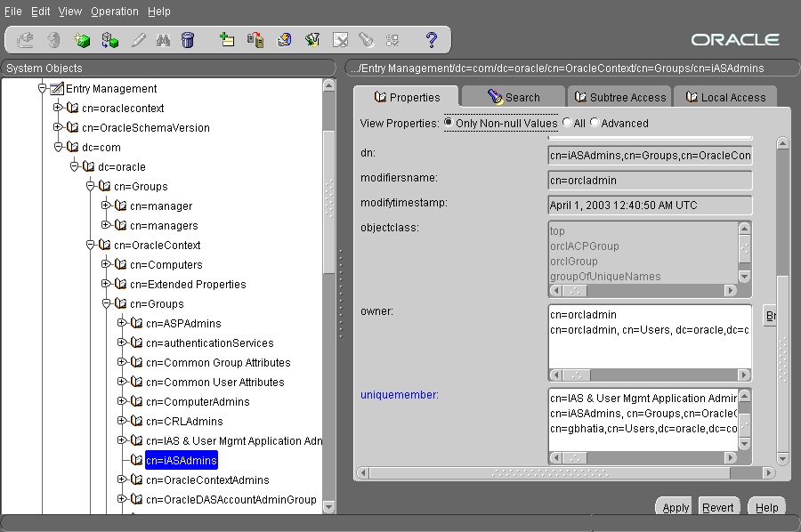
Task: Click the Apply button
Action: (x=675, y=506)
